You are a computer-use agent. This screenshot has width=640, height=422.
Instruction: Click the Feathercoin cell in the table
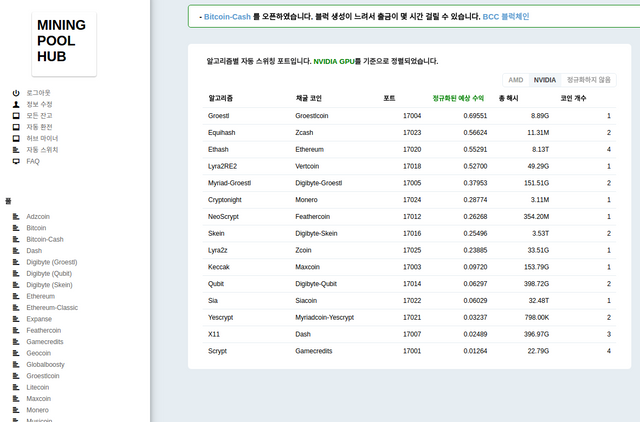coord(313,217)
